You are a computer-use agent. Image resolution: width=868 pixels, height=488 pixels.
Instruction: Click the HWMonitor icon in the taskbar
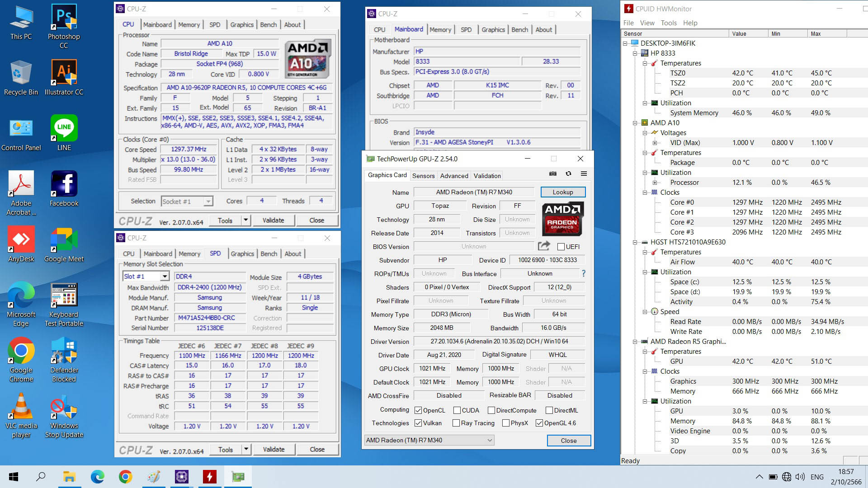[x=209, y=477]
